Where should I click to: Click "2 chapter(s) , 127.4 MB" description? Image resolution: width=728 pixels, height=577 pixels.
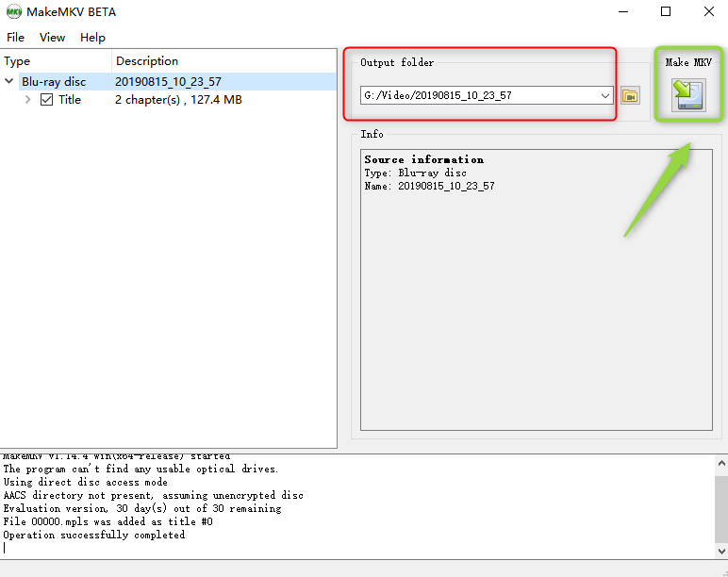(x=178, y=99)
